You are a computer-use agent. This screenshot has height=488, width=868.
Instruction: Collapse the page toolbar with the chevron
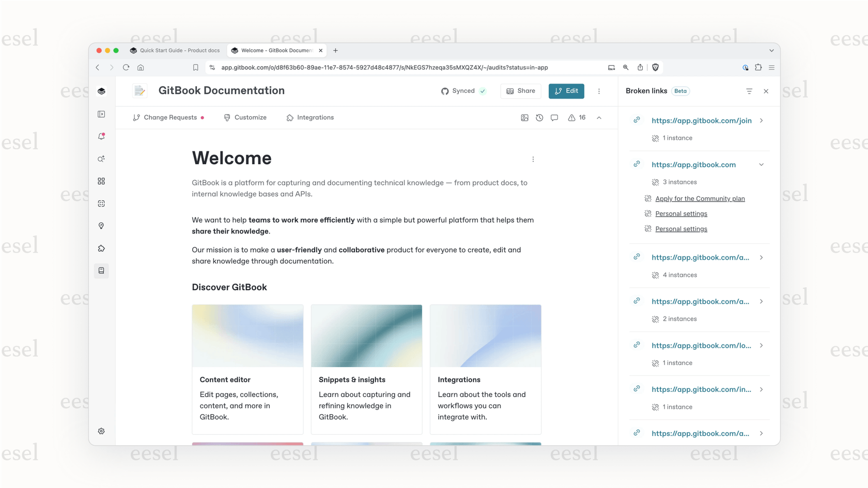(599, 118)
